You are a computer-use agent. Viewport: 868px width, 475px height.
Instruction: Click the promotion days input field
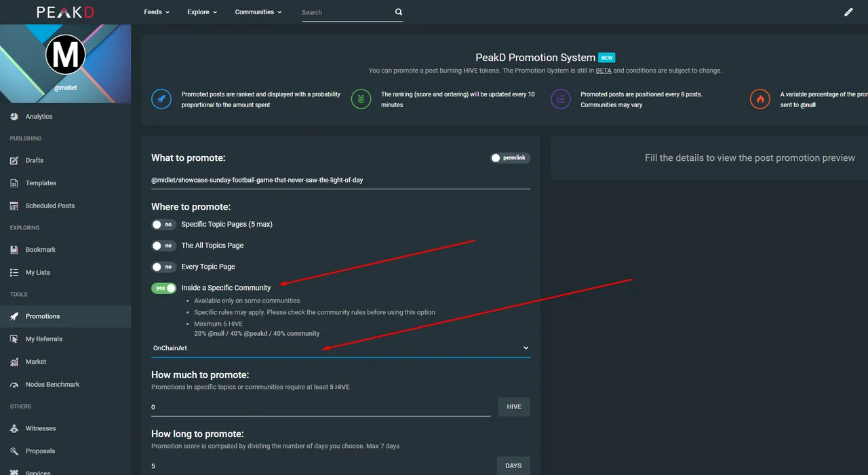(x=321, y=466)
